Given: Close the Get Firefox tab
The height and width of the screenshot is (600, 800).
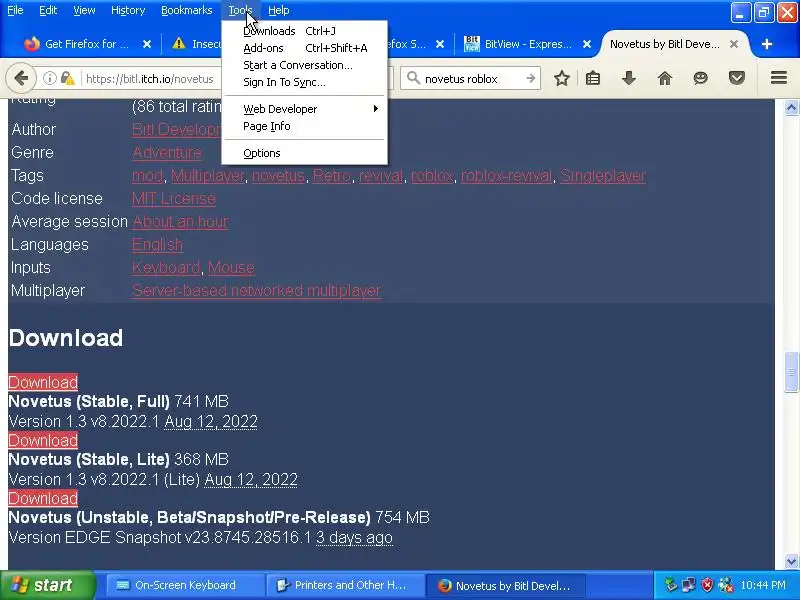Looking at the screenshot, I should click(147, 44).
